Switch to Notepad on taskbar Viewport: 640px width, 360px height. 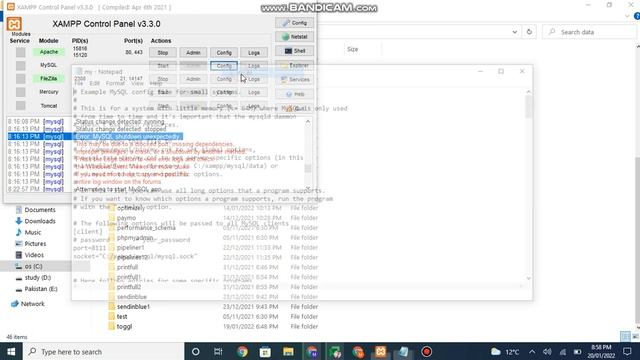(404, 351)
